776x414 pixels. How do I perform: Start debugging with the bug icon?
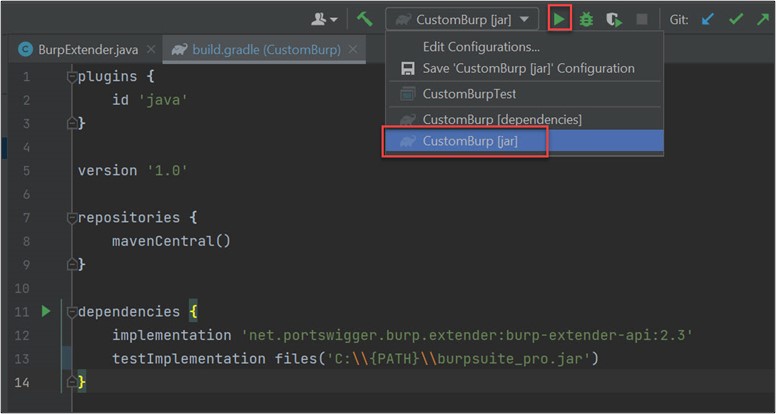(x=587, y=19)
